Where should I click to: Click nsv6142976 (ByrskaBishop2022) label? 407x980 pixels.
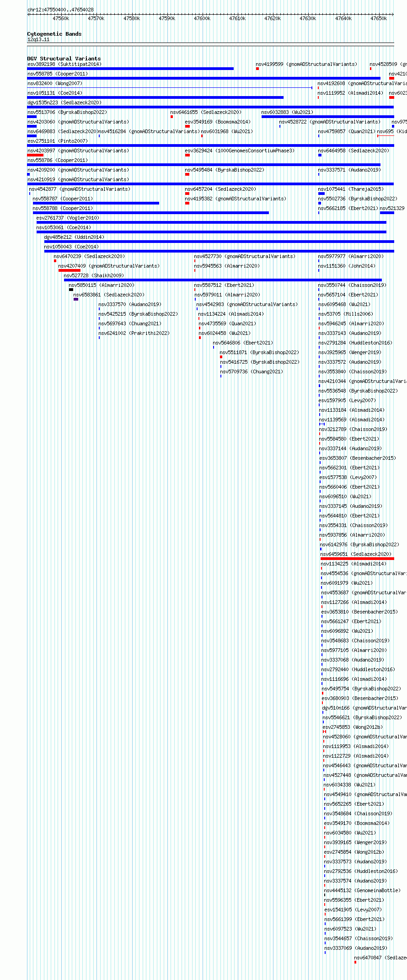pos(359,544)
